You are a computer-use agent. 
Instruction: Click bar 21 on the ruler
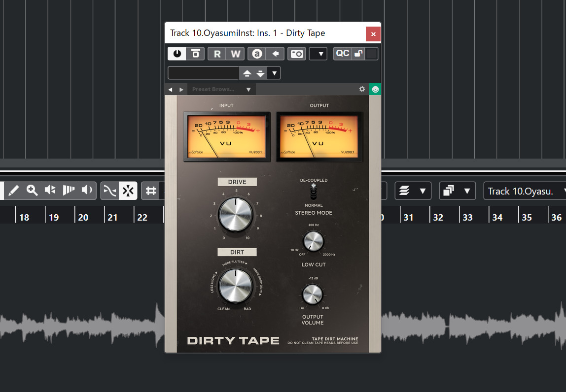[x=112, y=218]
